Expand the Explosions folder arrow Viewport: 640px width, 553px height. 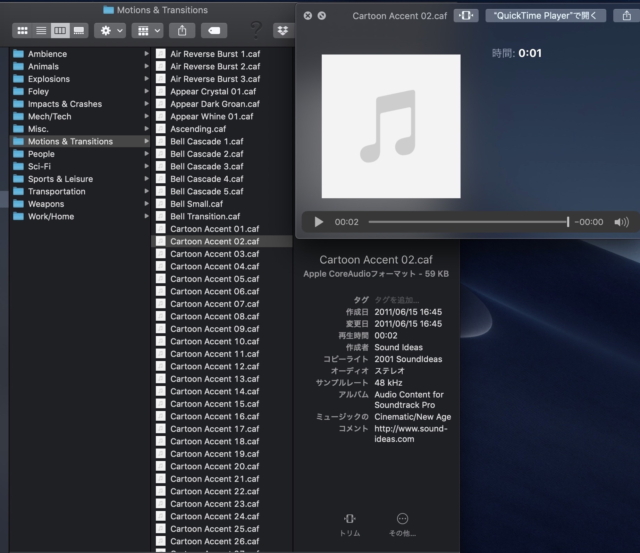tap(146, 79)
